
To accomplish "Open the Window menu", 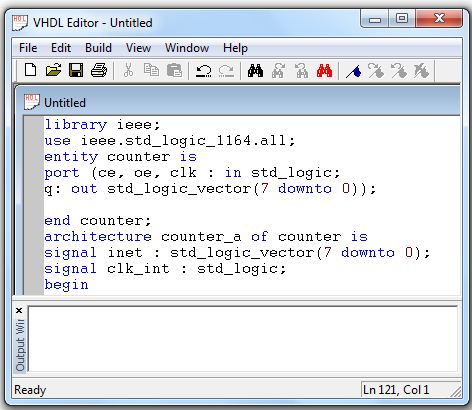I will (187, 48).
